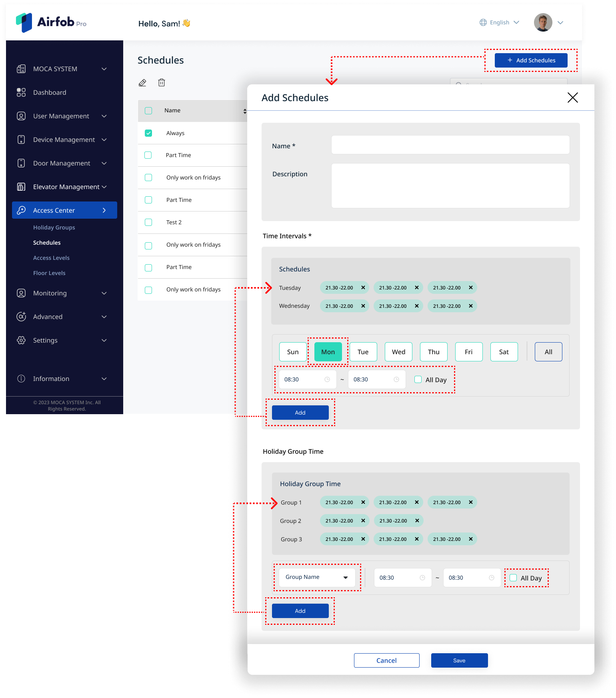
Task: Open the profile menu chevron beside the avatar
Action: click(560, 23)
